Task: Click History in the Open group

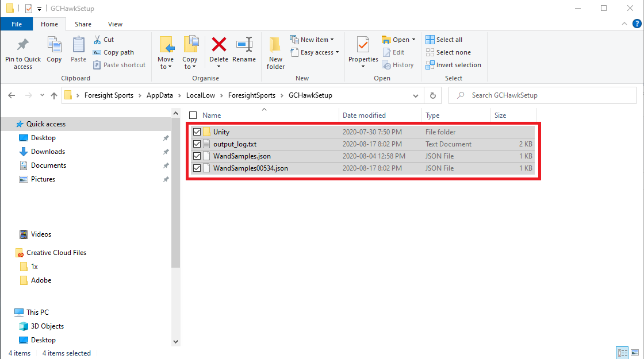Action: 398,65
